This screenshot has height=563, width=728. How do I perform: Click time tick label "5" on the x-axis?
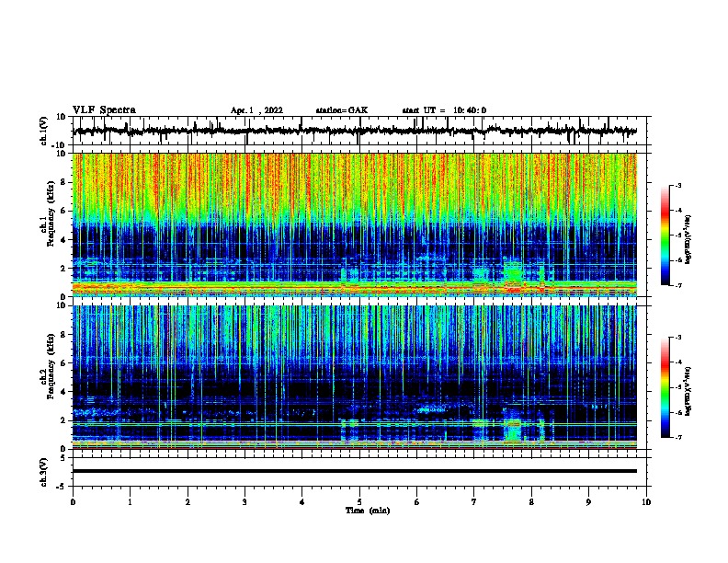click(359, 501)
